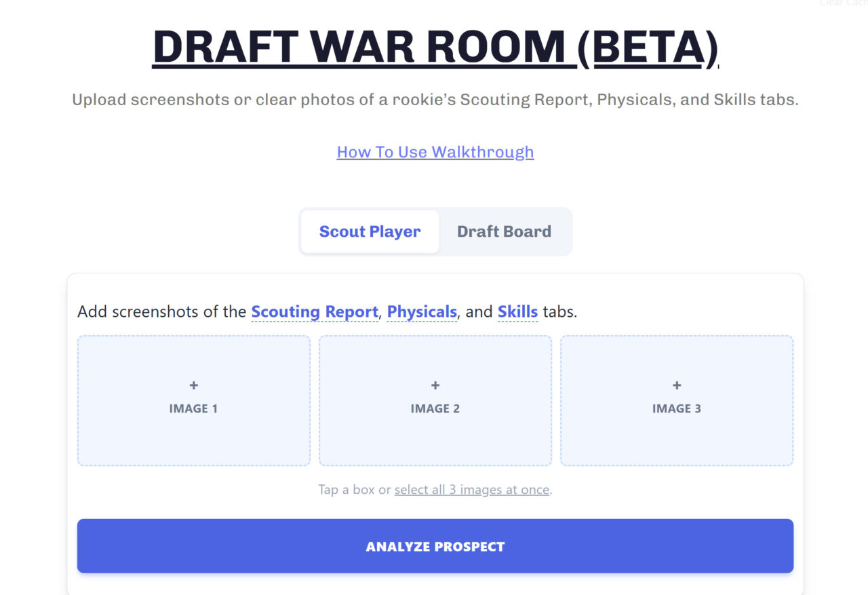This screenshot has width=868, height=595.
Task: Click the plus icon in Image 1 box
Action: (x=193, y=385)
